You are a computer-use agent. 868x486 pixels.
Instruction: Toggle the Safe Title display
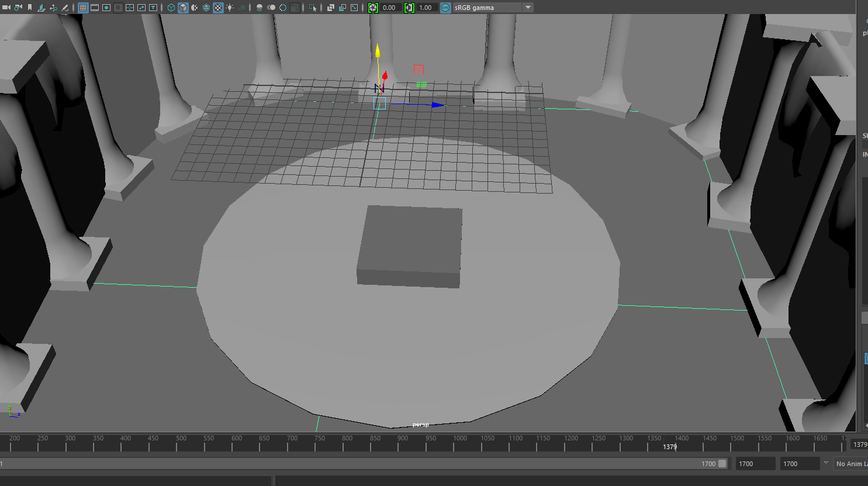pos(153,8)
